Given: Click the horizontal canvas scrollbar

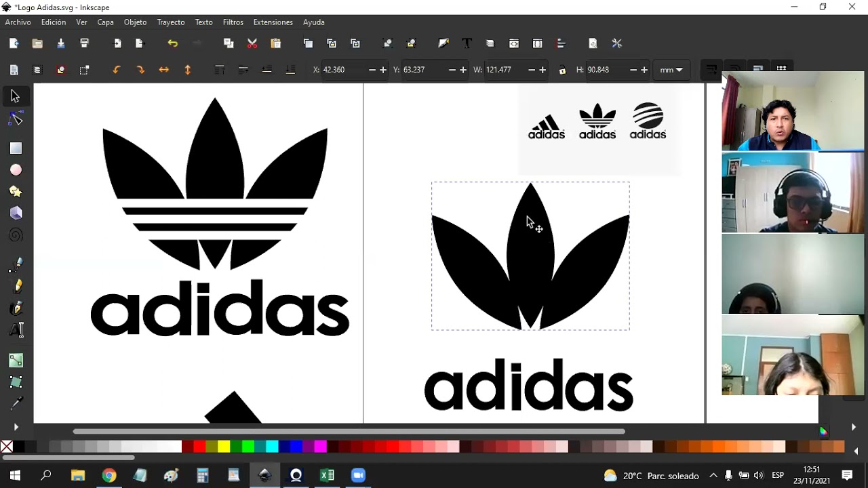Looking at the screenshot, I should click(x=349, y=431).
